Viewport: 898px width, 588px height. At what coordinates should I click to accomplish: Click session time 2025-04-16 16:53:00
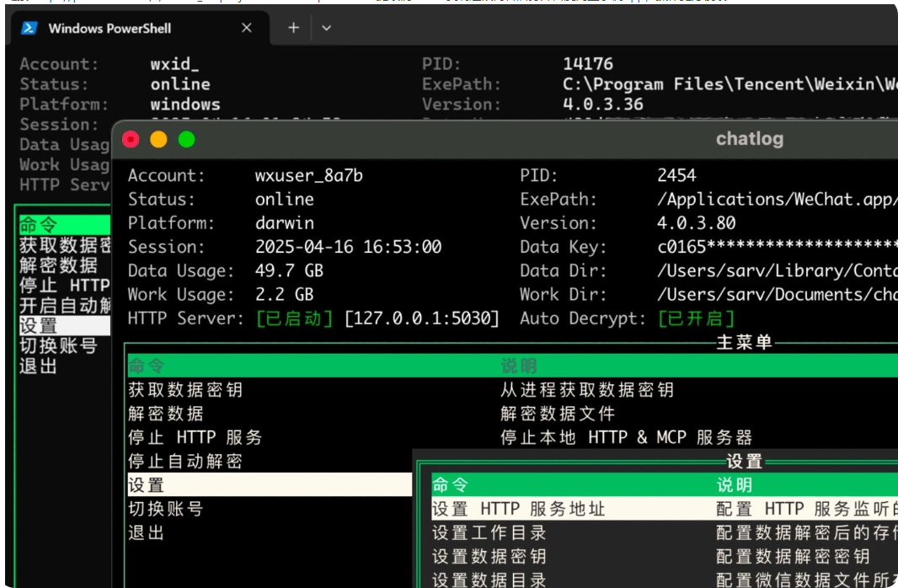pyautogui.click(x=348, y=247)
